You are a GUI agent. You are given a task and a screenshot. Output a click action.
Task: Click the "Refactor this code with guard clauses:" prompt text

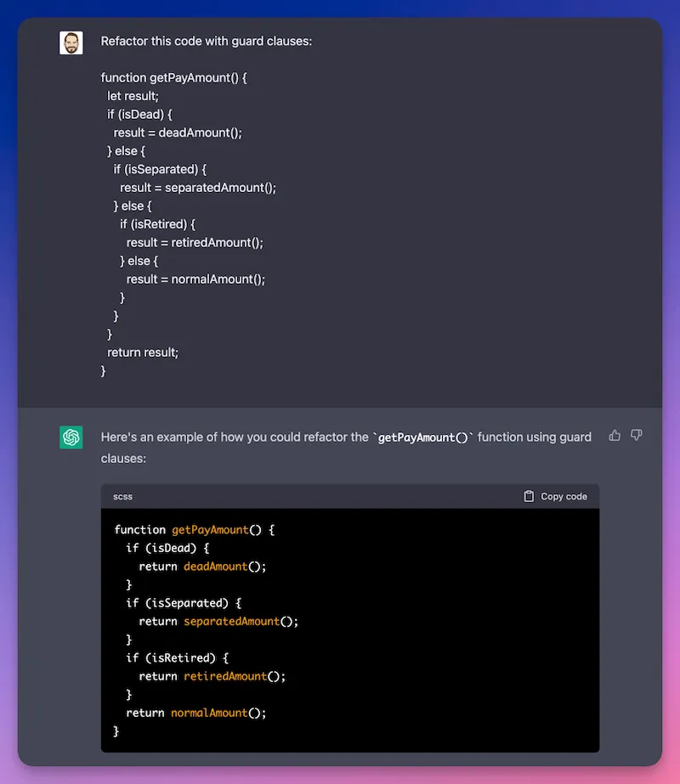point(207,41)
